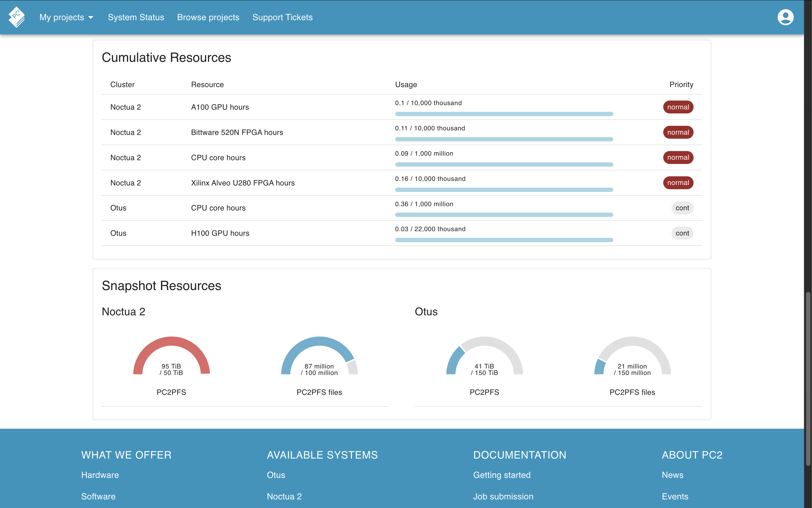Viewport: 812px width, 508px height.
Task: Click normal badge in Noctua 2 CPU core hours row
Action: (678, 158)
